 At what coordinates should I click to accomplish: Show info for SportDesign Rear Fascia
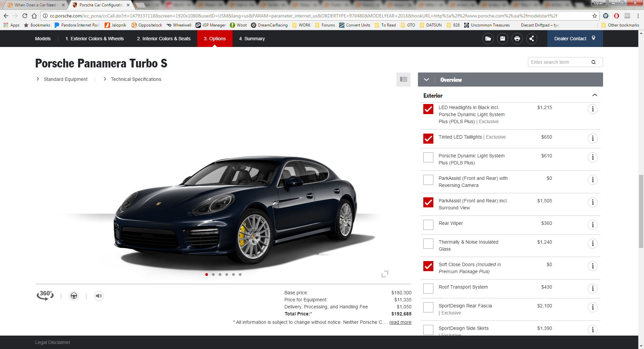coord(593,307)
